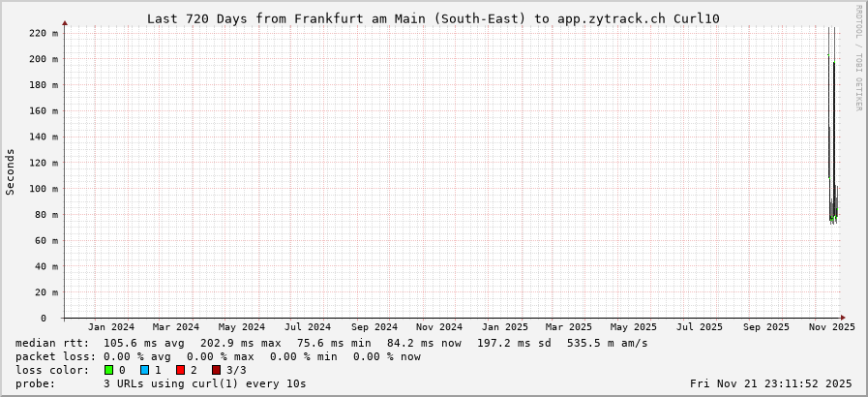
Task: Click the bright red loss swatch for 2
Action: 180,370
